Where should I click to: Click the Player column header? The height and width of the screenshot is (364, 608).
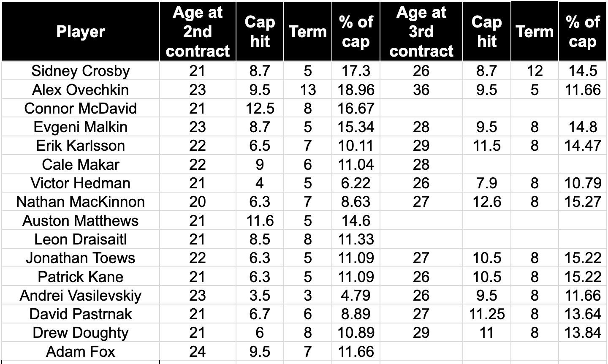[80, 32]
